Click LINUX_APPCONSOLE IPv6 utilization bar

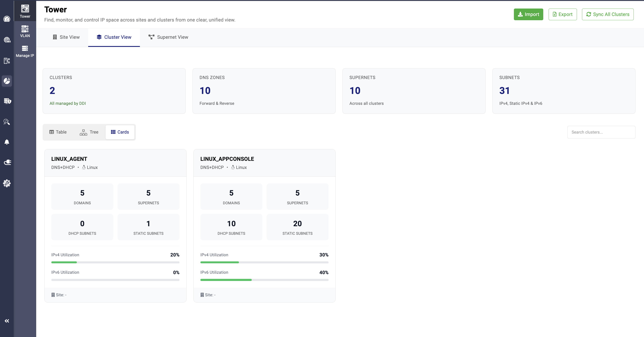(264, 280)
